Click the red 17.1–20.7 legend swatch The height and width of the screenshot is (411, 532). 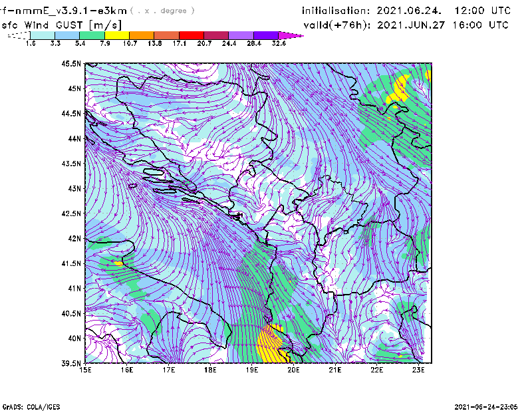pyautogui.click(x=192, y=35)
